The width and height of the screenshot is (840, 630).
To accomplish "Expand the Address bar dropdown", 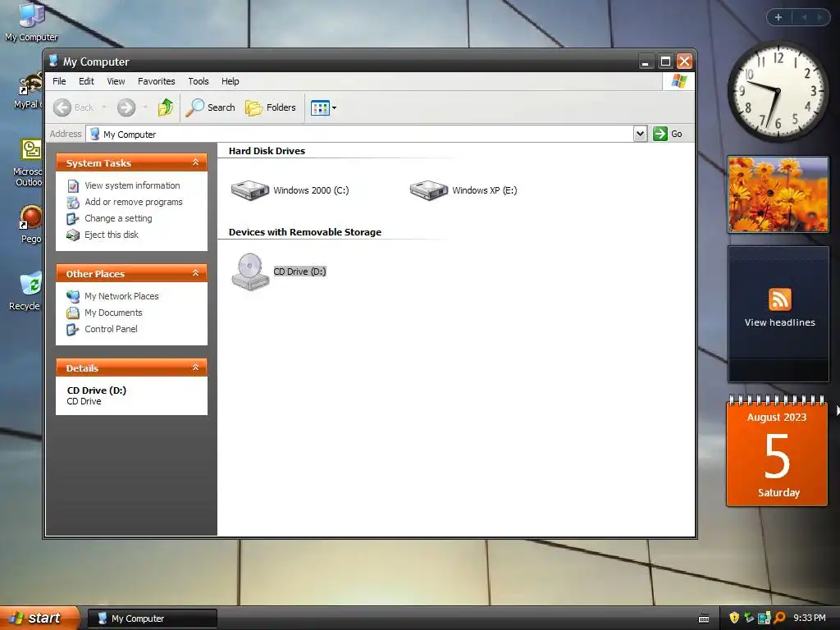I will pyautogui.click(x=640, y=134).
